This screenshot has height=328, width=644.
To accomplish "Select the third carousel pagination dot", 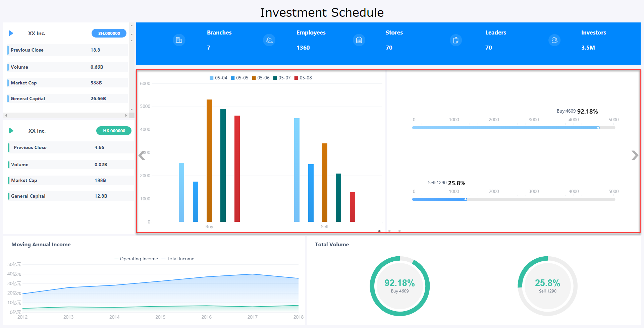I will pyautogui.click(x=399, y=231).
